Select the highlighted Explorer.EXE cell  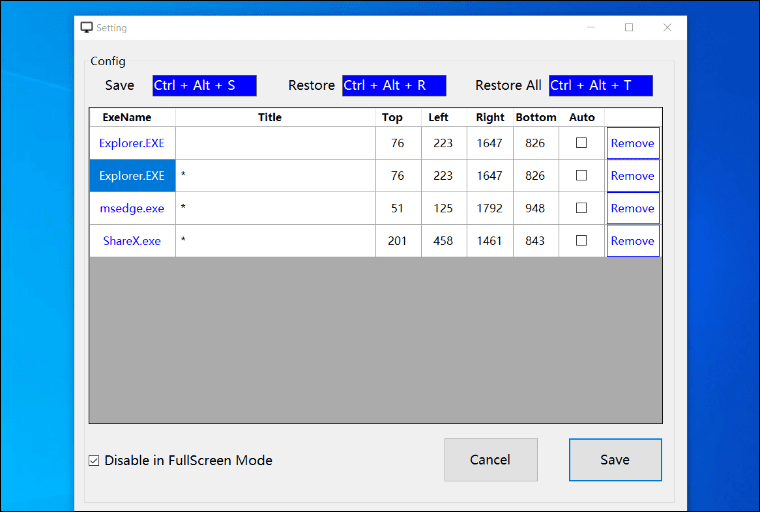pos(132,176)
